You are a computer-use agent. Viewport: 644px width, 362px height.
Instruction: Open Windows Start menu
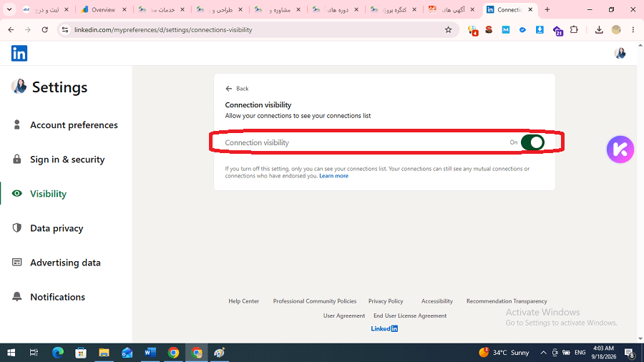[x=11, y=353]
